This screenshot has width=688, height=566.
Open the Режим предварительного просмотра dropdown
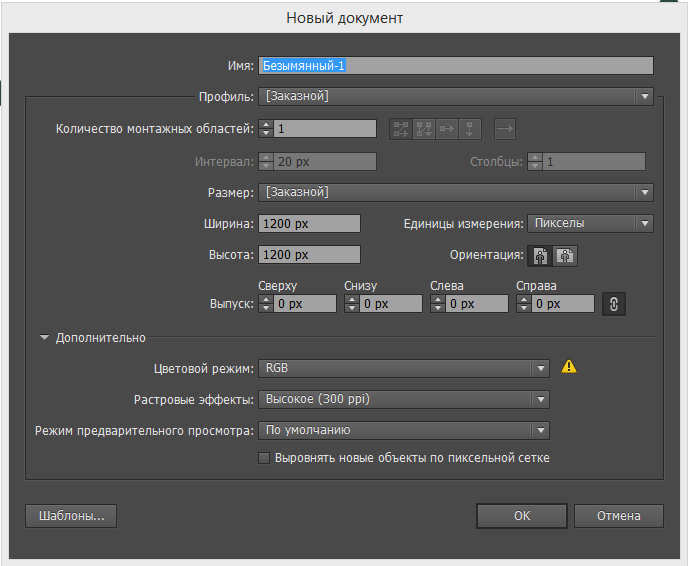404,430
